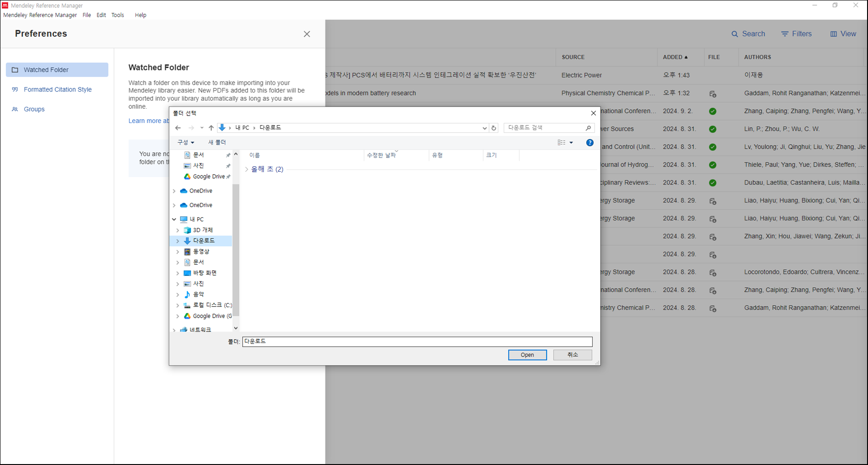Click file icon for Physical Chemistry row 오후 1:32
868x465 pixels.
coord(713,94)
